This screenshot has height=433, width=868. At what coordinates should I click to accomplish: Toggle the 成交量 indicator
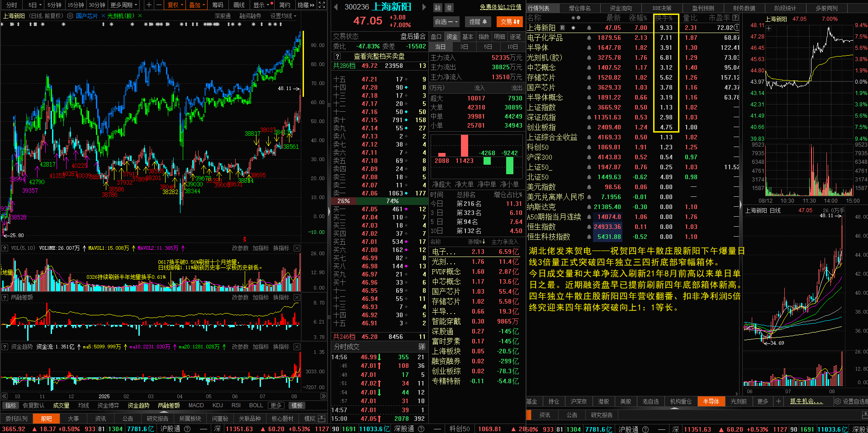click(x=61, y=405)
